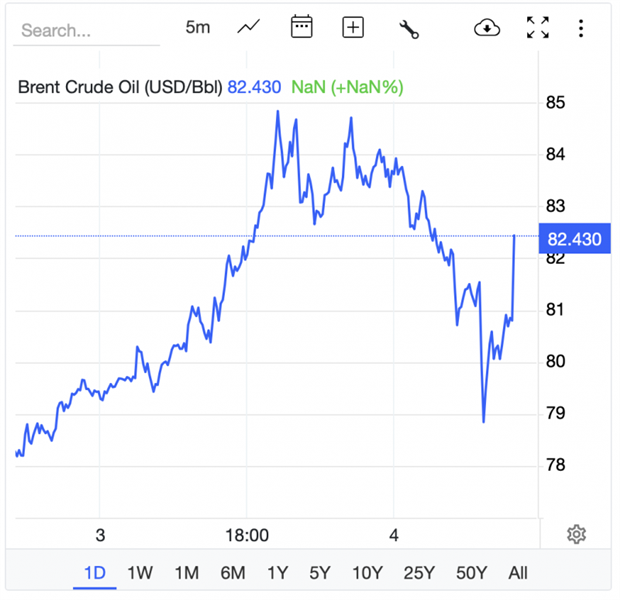The height and width of the screenshot is (600, 620).
Task: Open the calendar date range picker
Action: click(x=301, y=27)
